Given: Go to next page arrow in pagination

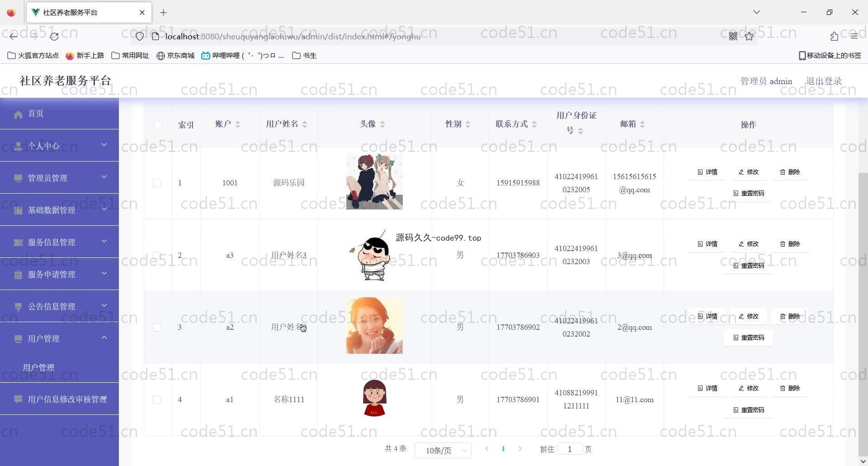Looking at the screenshot, I should pyautogui.click(x=520, y=449).
